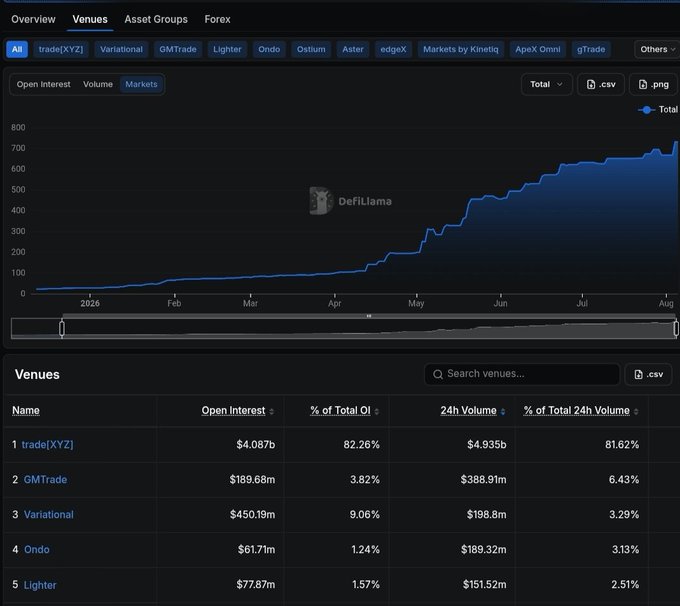
Task: Click the Name column header
Action: 26,410
